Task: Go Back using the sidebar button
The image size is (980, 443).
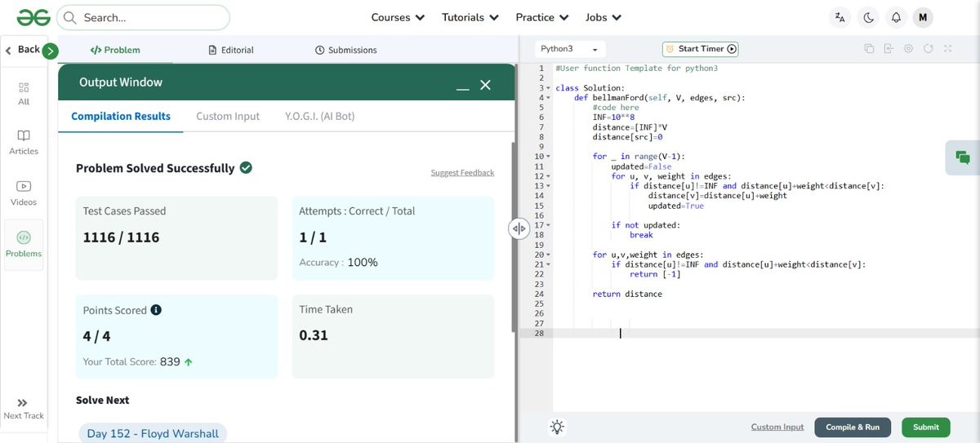Action: tap(23, 50)
